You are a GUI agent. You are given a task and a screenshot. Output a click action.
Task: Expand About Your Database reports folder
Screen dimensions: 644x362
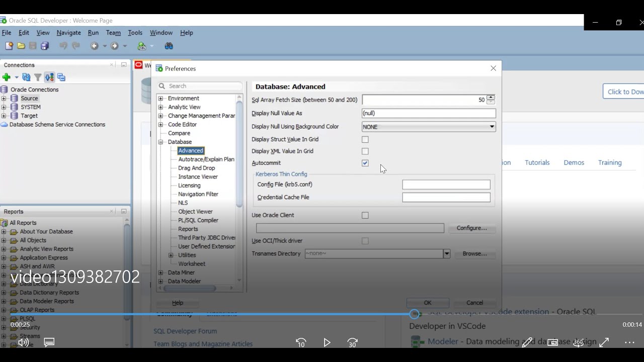point(4,232)
